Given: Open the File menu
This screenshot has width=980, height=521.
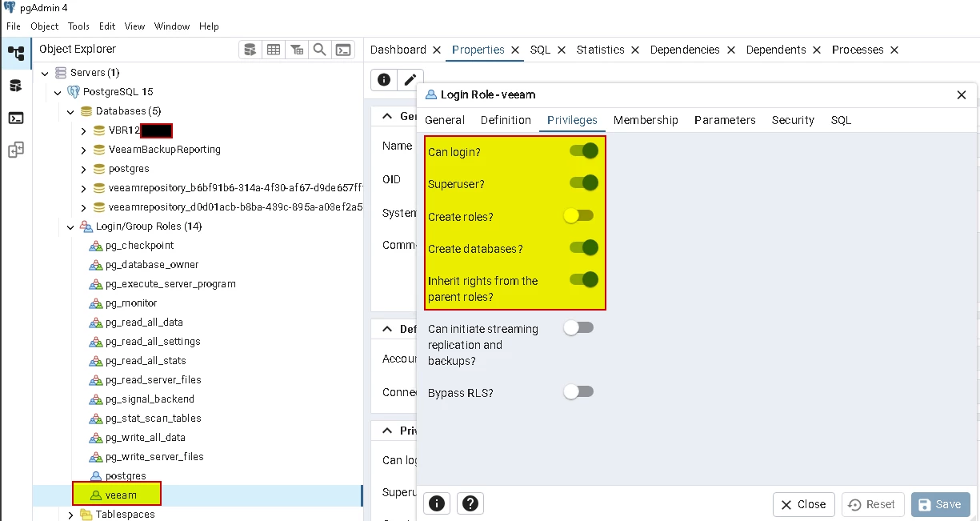Looking at the screenshot, I should click(13, 26).
